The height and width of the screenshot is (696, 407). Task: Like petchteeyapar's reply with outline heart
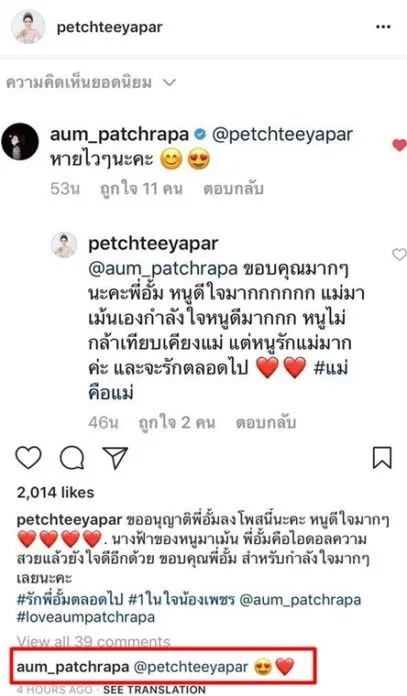pyautogui.click(x=399, y=254)
